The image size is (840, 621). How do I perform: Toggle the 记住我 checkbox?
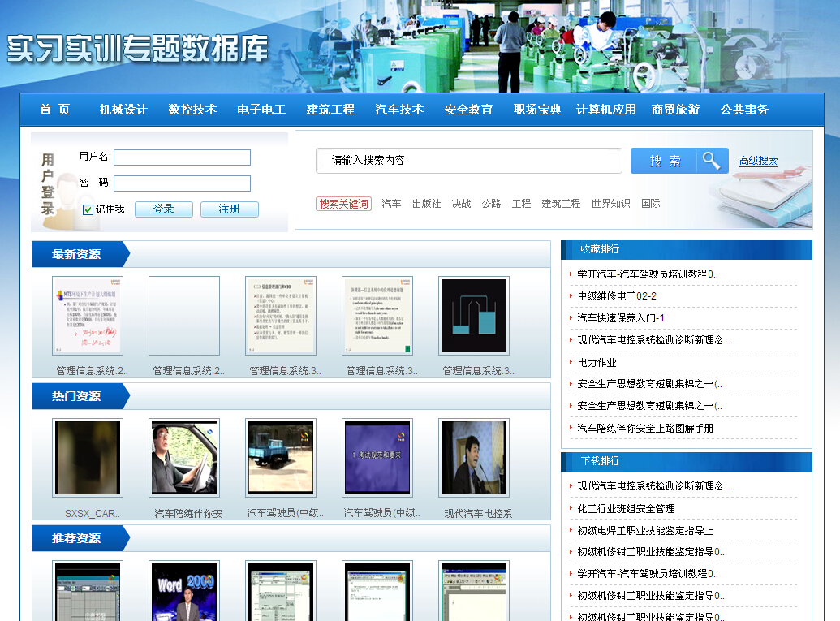88,209
